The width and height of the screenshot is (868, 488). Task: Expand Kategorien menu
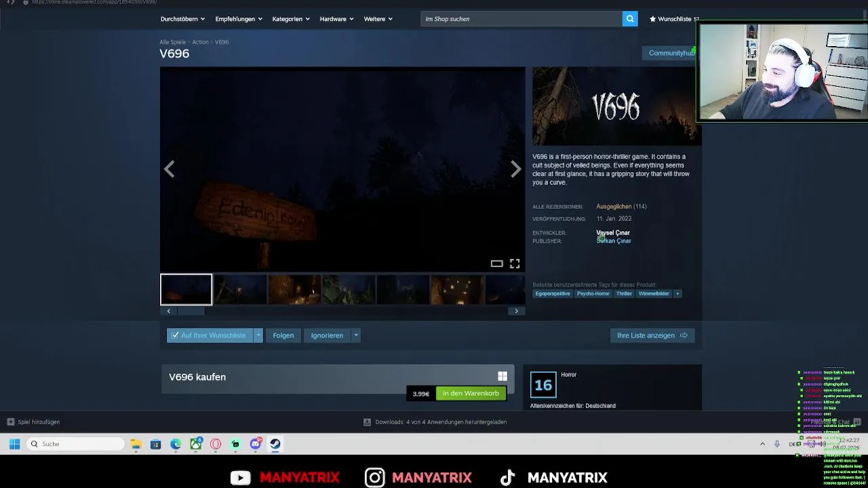pos(291,19)
